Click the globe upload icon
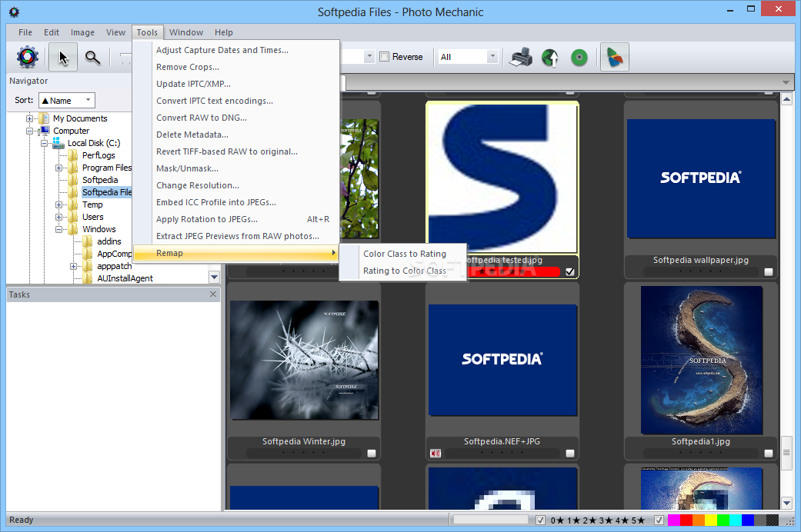 550,57
